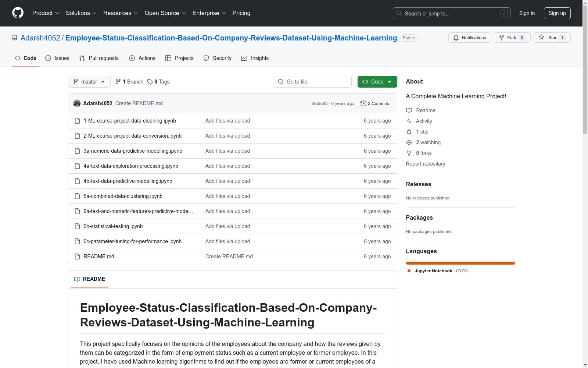
Task: Select the Code tab
Action: coord(26,58)
